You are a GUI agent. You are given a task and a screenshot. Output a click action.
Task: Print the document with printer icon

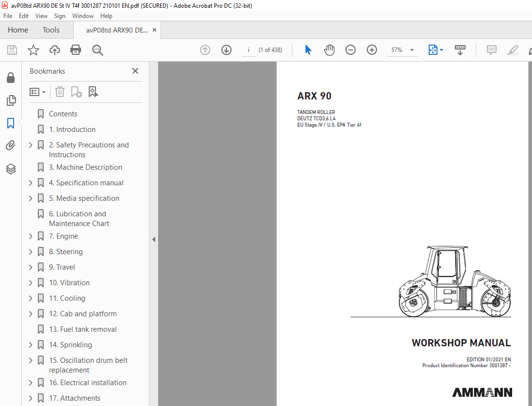click(x=76, y=50)
